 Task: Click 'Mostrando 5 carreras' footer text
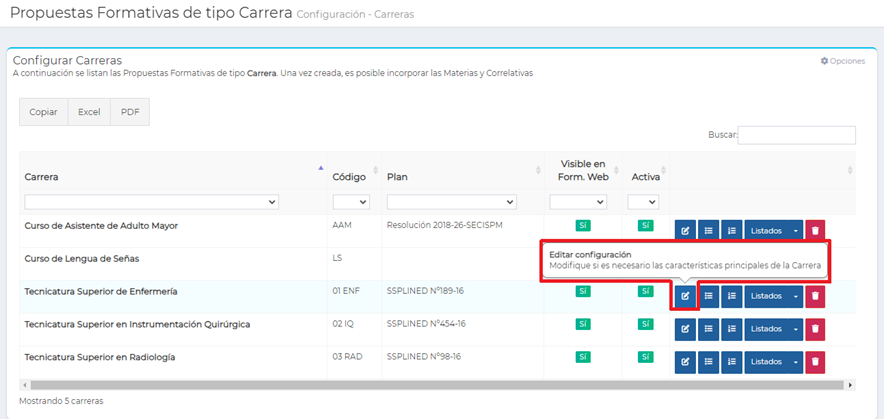point(61,402)
